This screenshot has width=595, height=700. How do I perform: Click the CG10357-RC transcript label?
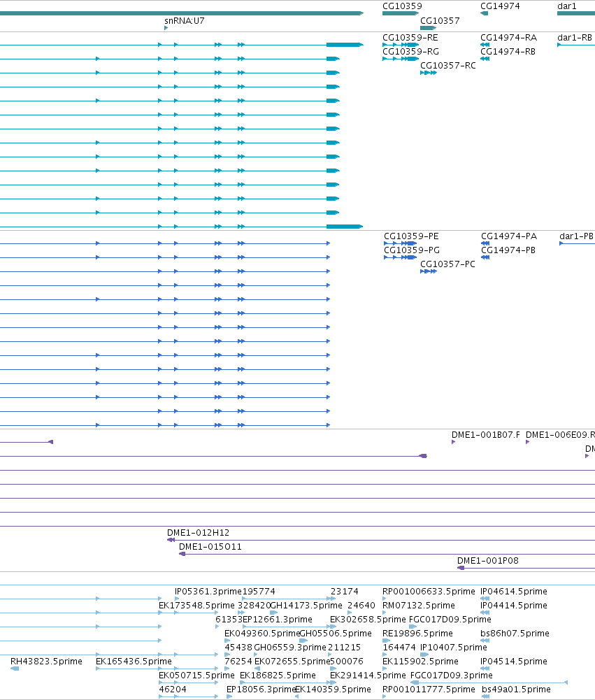click(x=447, y=66)
